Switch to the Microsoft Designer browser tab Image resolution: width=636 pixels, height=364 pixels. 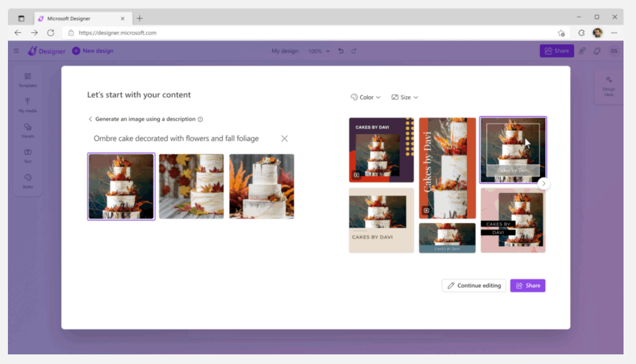click(79, 18)
